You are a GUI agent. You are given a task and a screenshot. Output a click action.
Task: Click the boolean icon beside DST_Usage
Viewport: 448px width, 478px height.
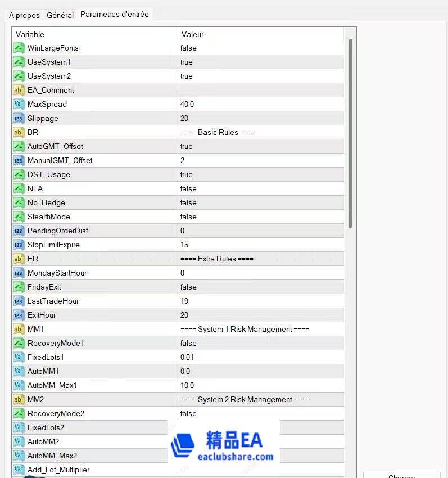19,174
